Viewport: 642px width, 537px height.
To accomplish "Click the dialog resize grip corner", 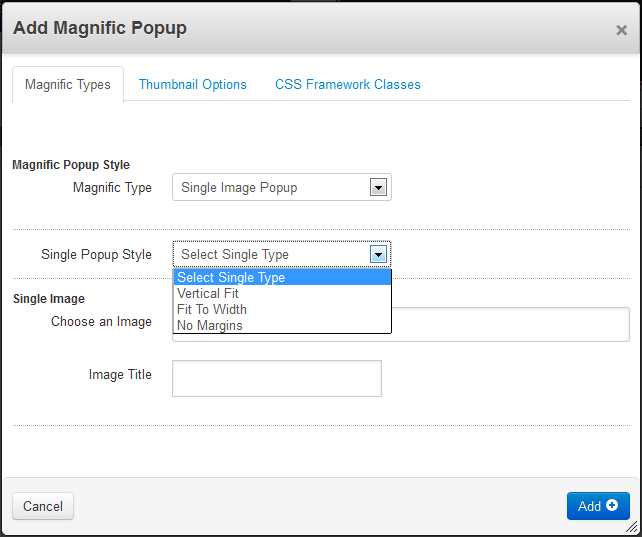I will [x=633, y=527].
